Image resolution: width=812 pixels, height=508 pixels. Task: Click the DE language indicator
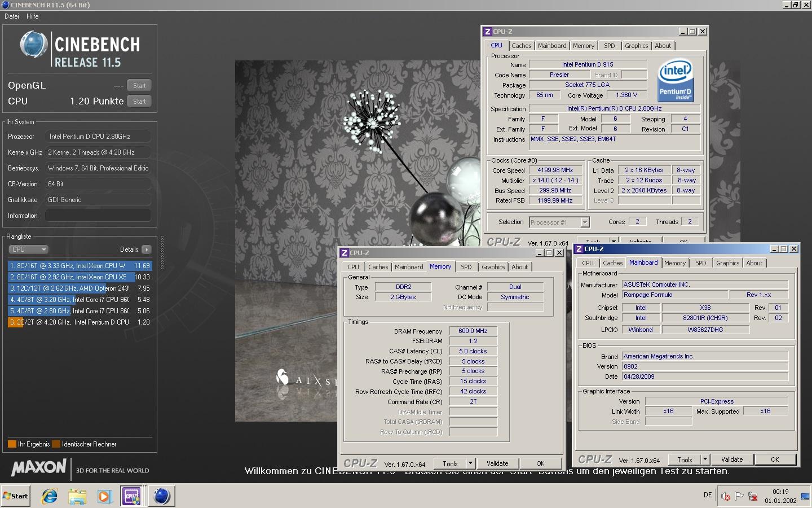(x=708, y=496)
